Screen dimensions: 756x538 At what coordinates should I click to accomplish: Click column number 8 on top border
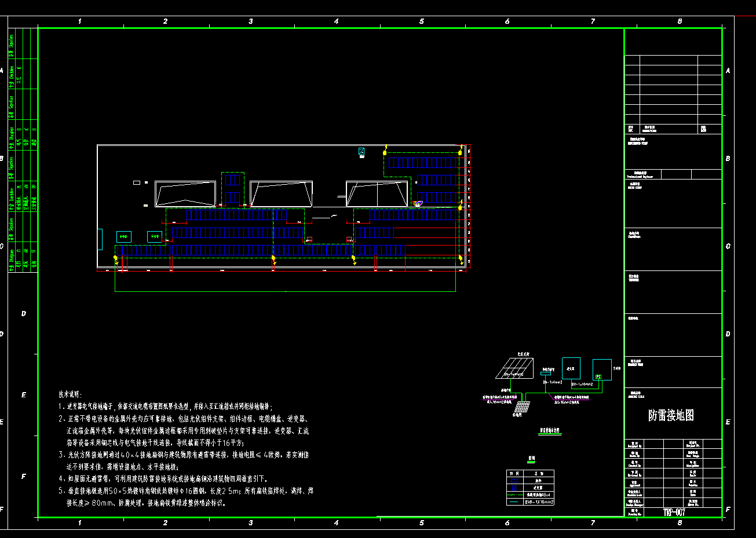[x=680, y=21]
